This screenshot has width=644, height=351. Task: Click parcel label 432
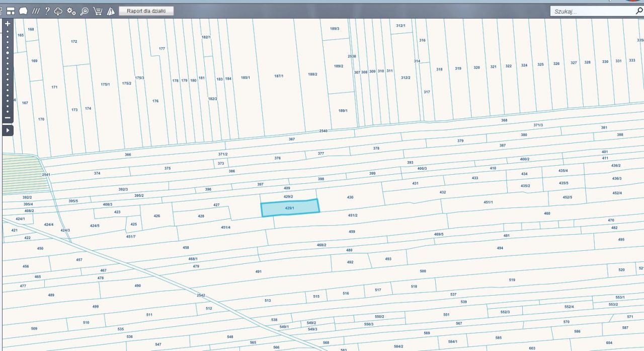(x=443, y=192)
